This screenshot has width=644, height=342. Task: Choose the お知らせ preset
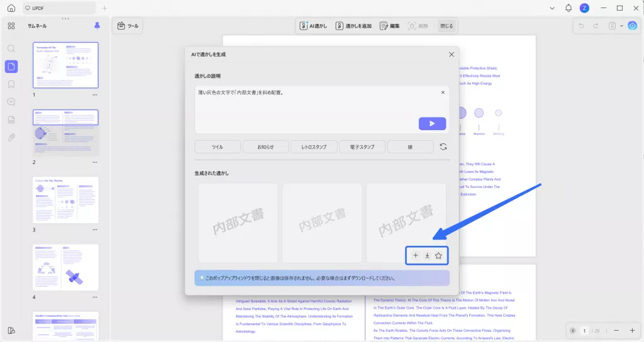point(265,147)
